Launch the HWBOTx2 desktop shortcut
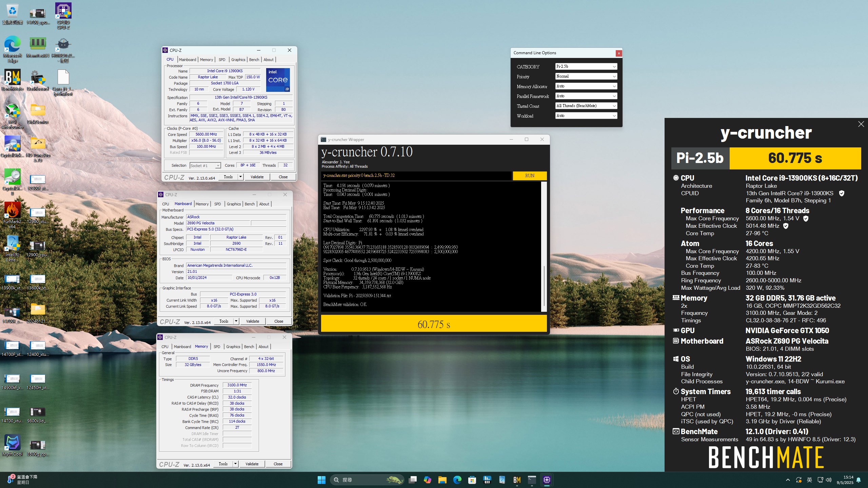 point(63,49)
